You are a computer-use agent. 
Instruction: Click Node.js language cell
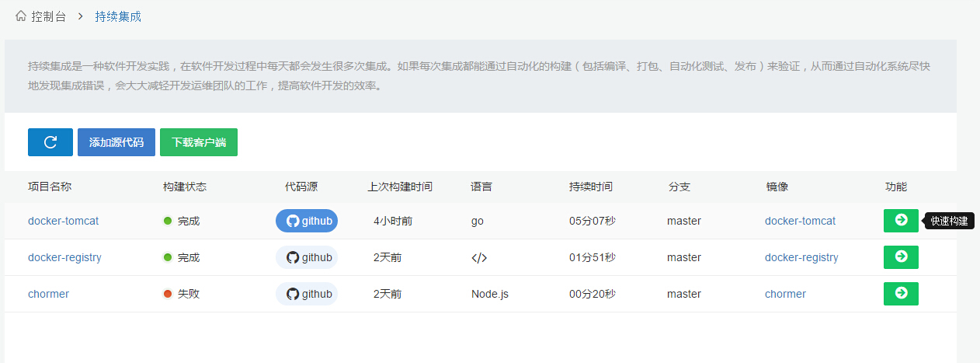[x=490, y=294]
